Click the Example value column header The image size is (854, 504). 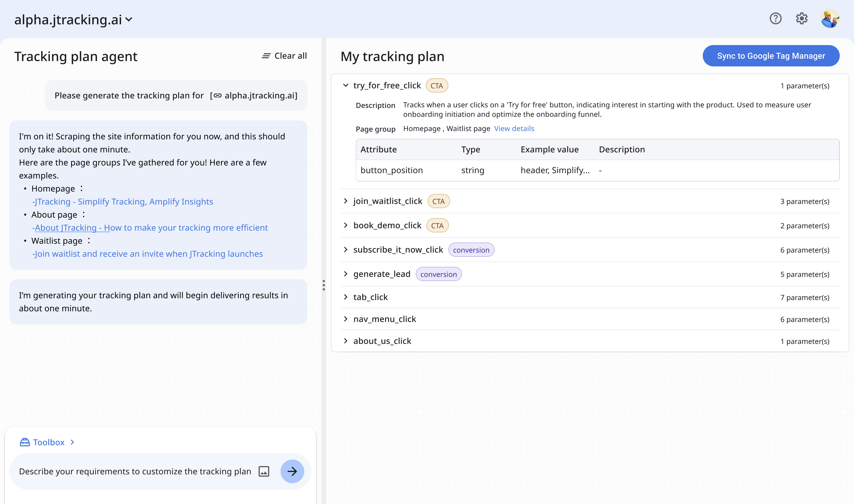pos(550,149)
